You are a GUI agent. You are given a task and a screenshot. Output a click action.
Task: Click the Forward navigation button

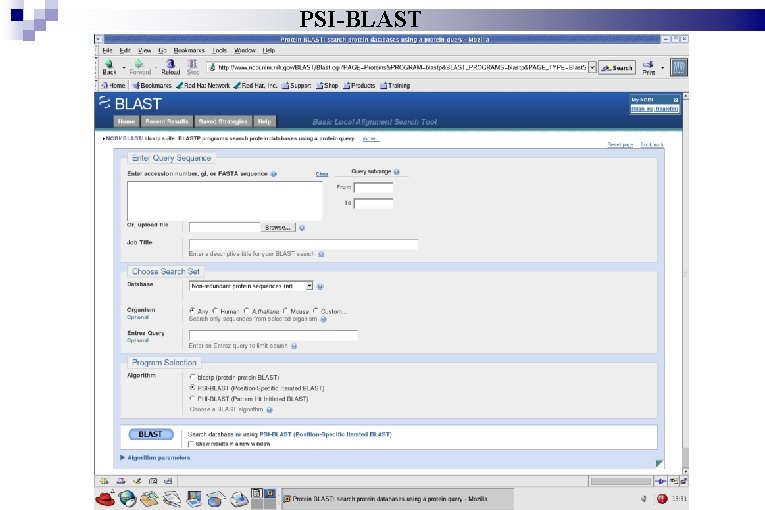coord(140,67)
